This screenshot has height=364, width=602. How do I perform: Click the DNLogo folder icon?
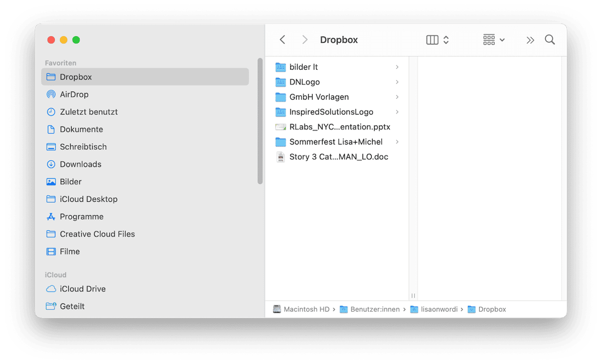(x=281, y=82)
